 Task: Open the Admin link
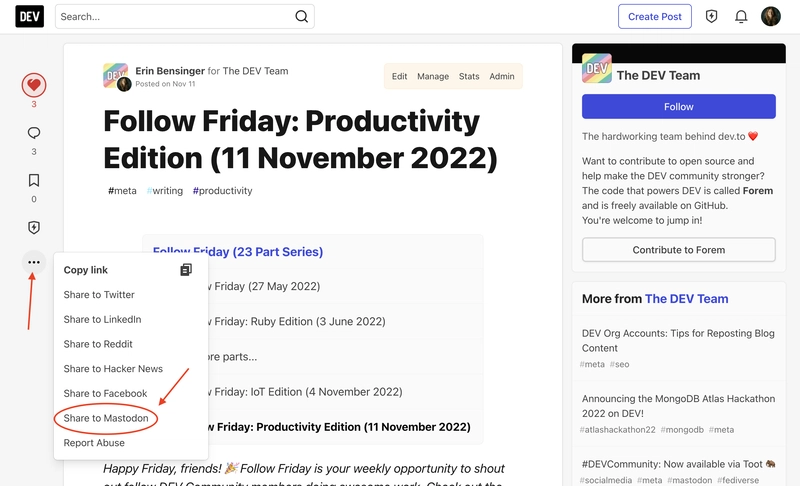click(x=502, y=76)
